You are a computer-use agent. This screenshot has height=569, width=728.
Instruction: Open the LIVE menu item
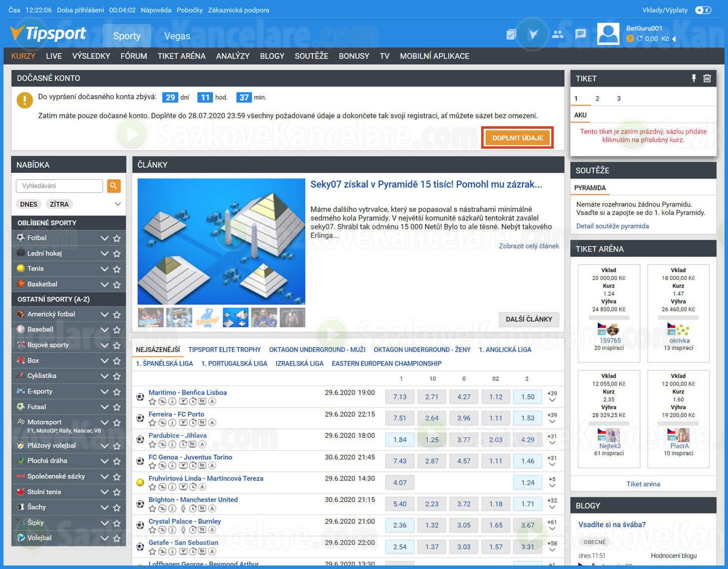pyautogui.click(x=54, y=56)
